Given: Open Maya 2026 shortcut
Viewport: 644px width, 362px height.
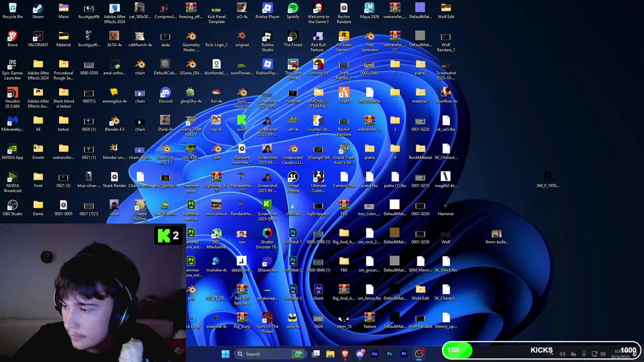Looking at the screenshot, I should coord(369,11).
